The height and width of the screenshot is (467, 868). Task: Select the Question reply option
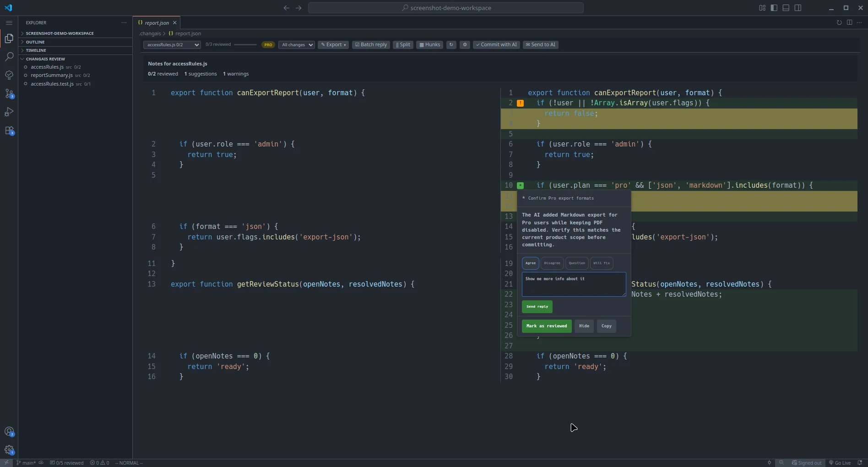coord(577,263)
